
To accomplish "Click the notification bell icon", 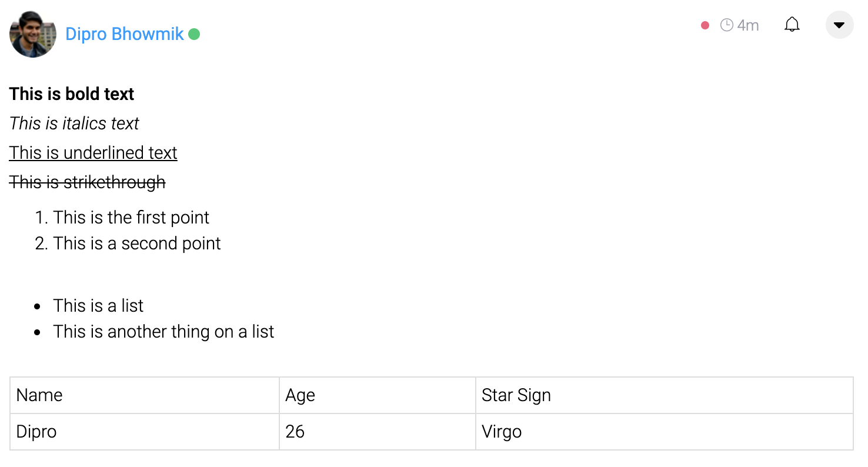I will pyautogui.click(x=792, y=25).
